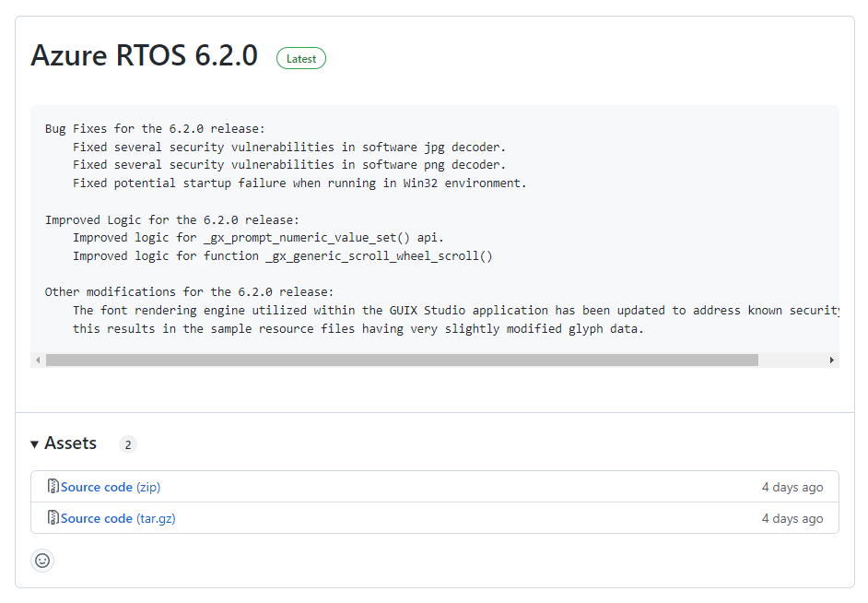Open the smiley reaction picker
This screenshot has height=603, width=868.
(x=42, y=561)
